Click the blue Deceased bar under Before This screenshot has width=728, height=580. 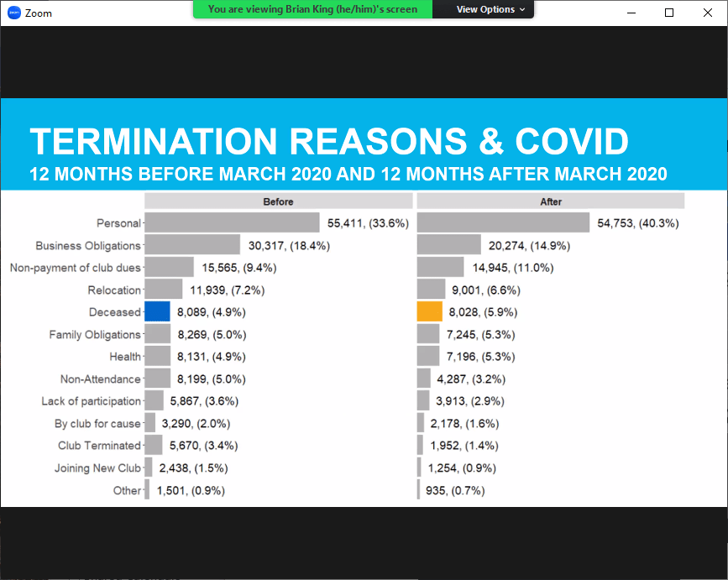click(157, 311)
